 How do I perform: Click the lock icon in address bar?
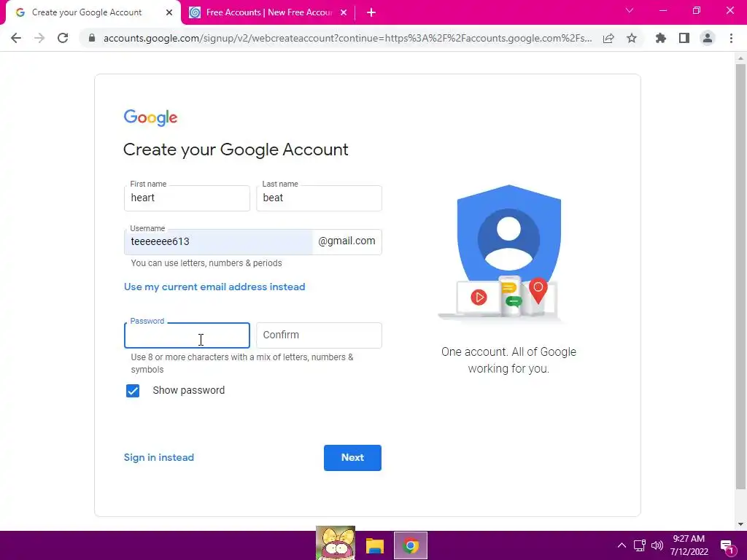point(92,38)
